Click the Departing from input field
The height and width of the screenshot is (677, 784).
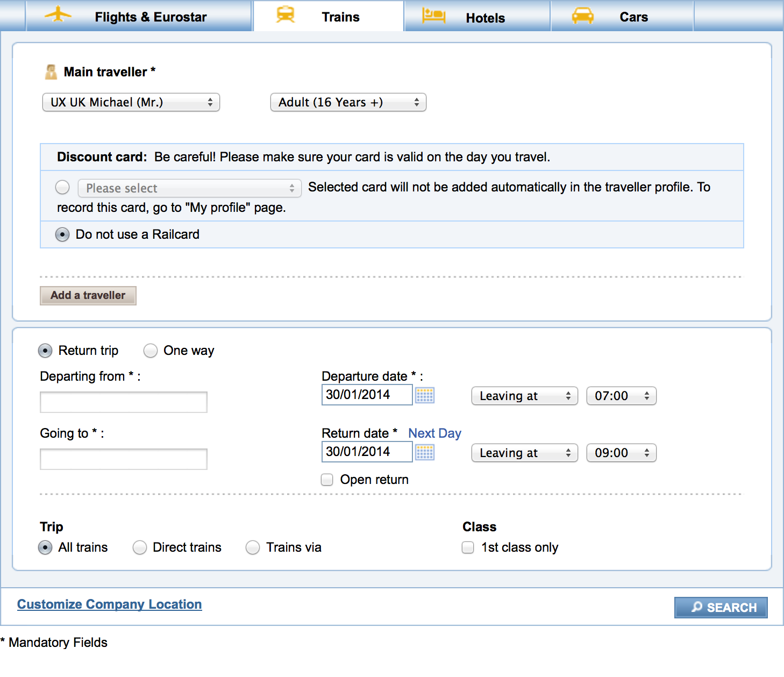pos(124,402)
